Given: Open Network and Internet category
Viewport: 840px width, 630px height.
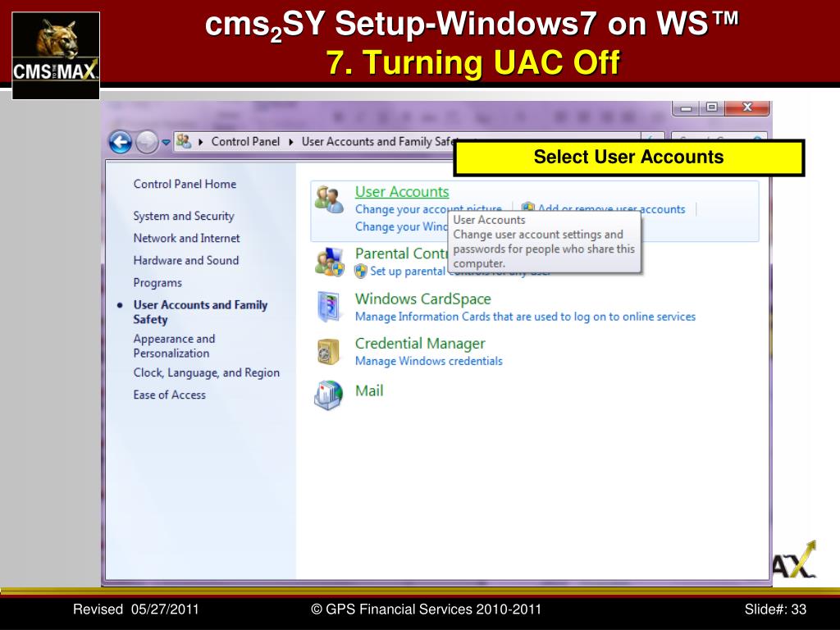Looking at the screenshot, I should point(186,238).
